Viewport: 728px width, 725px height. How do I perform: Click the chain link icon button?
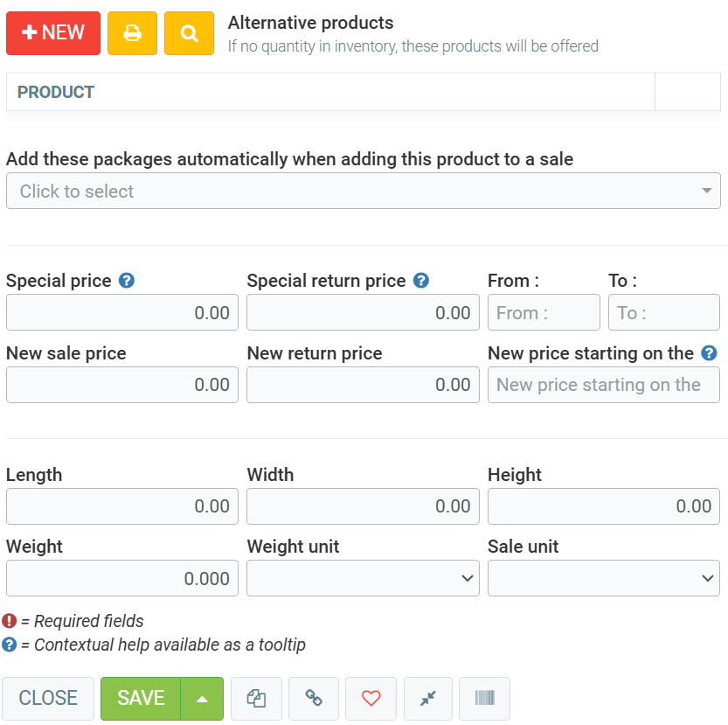click(x=314, y=698)
